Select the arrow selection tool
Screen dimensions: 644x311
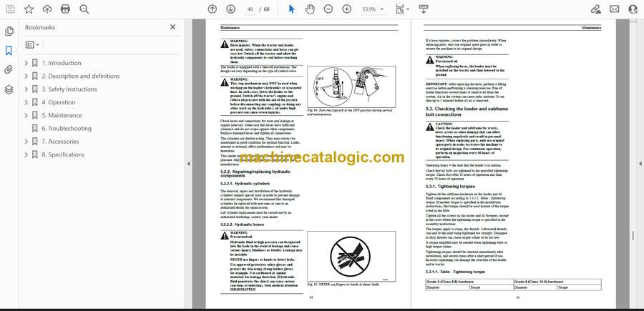(292, 9)
